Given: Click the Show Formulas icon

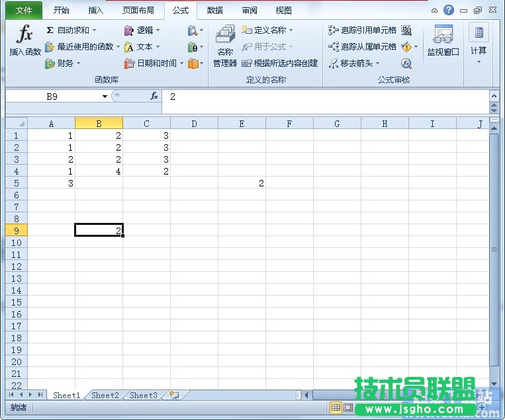Looking at the screenshot, I should tap(406, 30).
